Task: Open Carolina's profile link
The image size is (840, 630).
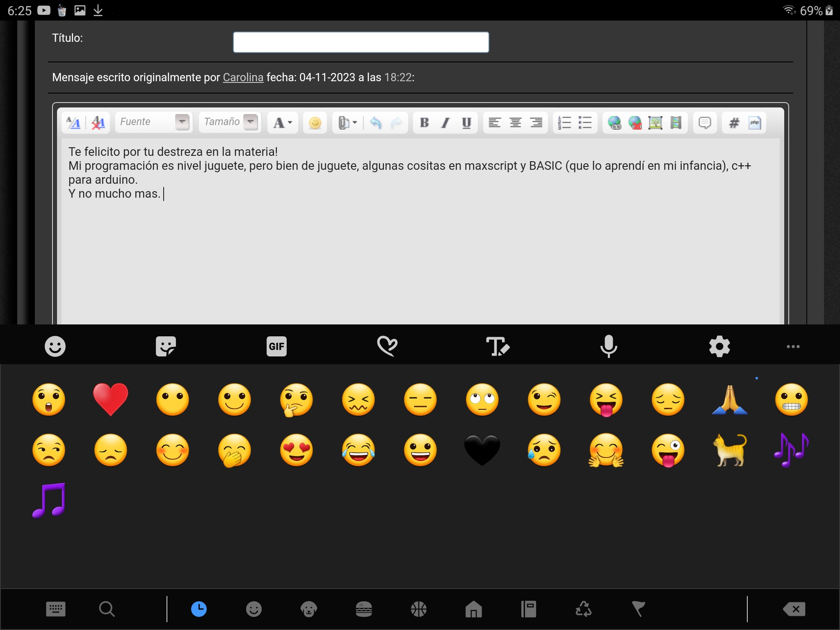Action: 243,77
